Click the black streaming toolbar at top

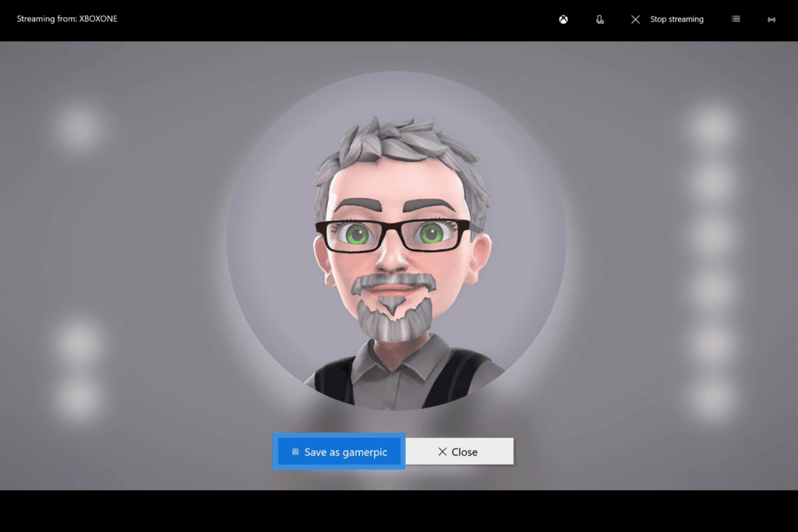point(312,19)
